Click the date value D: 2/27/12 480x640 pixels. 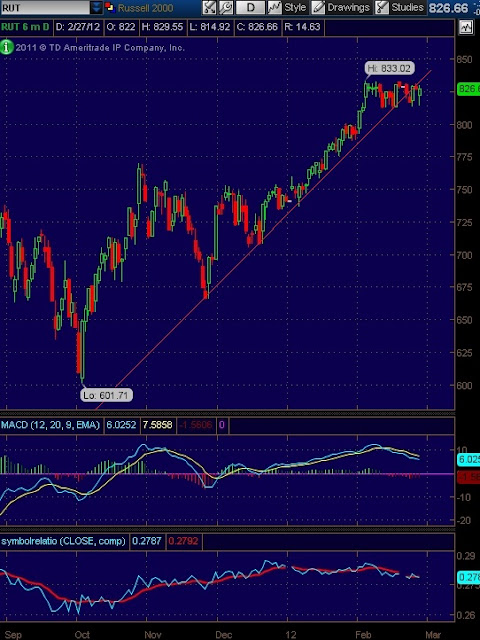tap(78, 27)
